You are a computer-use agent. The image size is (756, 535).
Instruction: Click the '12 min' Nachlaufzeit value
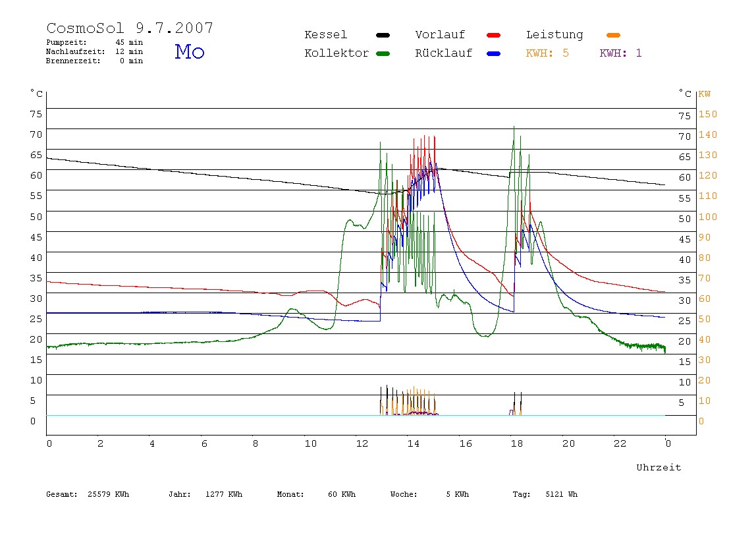click(128, 51)
